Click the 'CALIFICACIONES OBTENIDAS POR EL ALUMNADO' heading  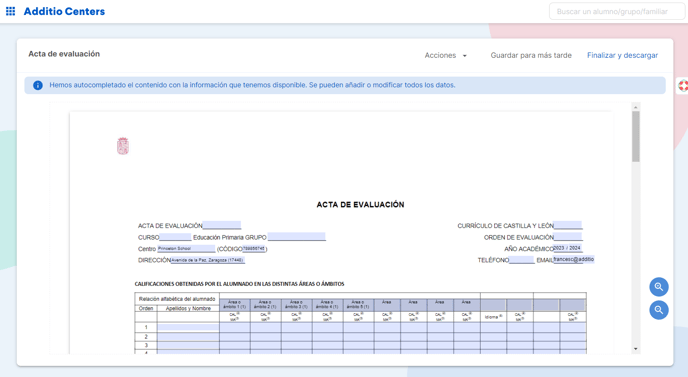tap(239, 284)
